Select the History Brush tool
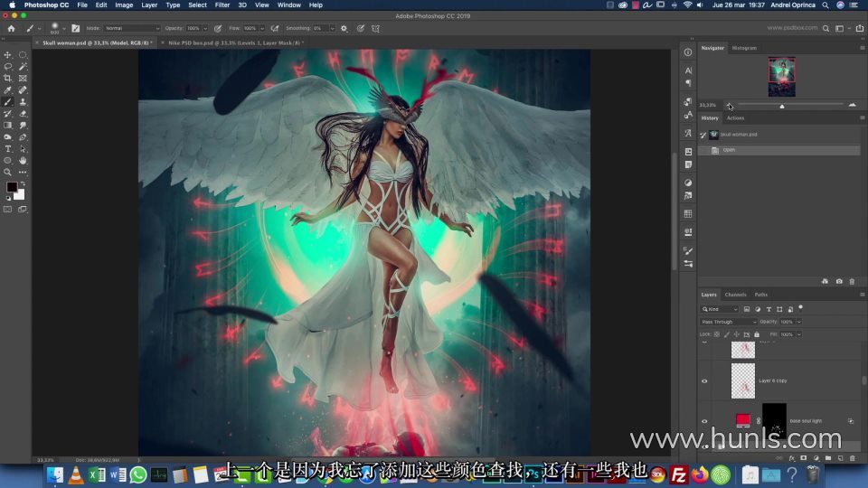868x488 pixels. pyautogui.click(x=8, y=114)
